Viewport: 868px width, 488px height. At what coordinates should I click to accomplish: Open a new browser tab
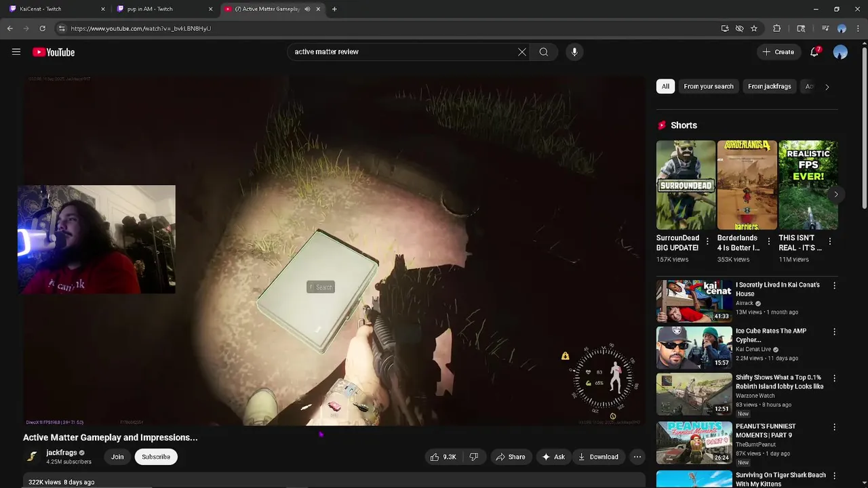(x=334, y=9)
